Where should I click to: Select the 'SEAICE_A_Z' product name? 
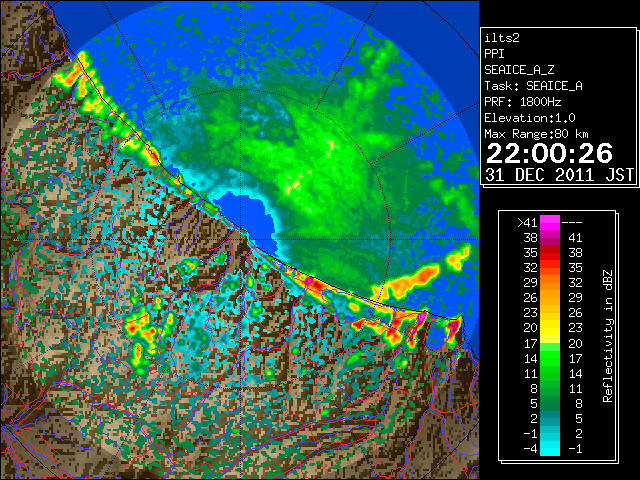pyautogui.click(x=519, y=70)
